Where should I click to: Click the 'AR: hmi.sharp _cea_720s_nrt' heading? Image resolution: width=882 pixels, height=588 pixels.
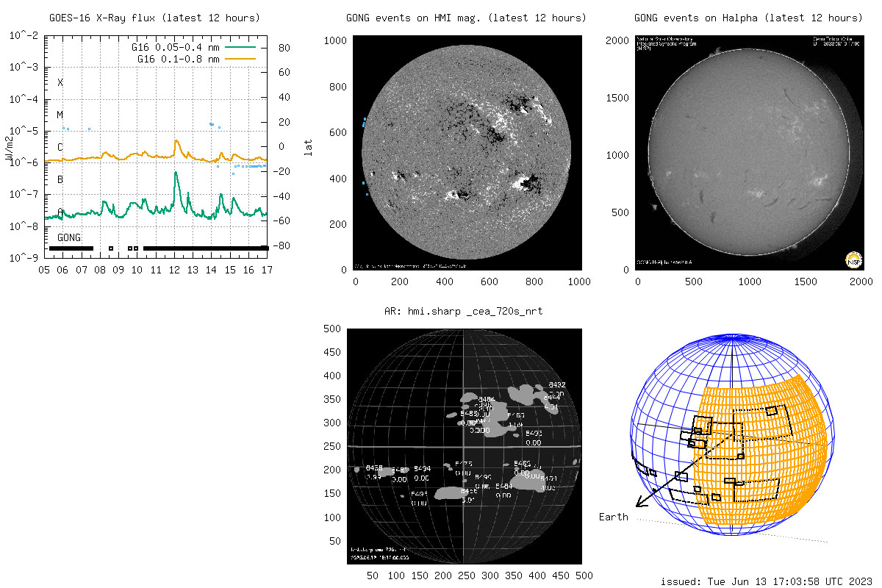tap(464, 312)
